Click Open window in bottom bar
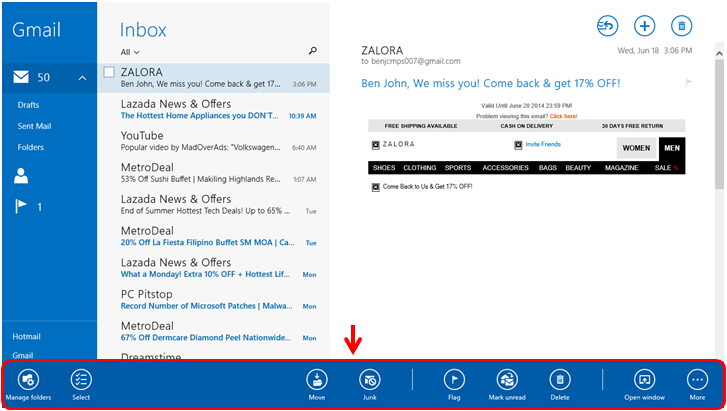727x411 pixels. (644, 385)
